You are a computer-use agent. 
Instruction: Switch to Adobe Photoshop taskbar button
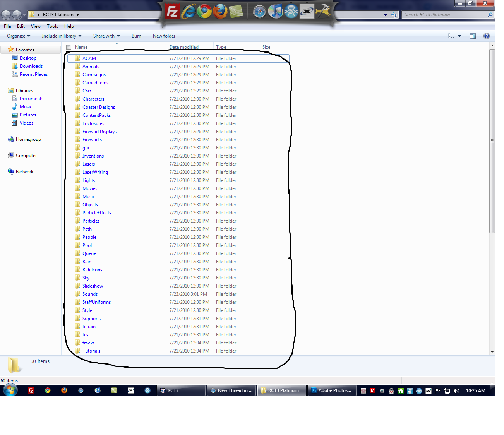click(x=332, y=390)
